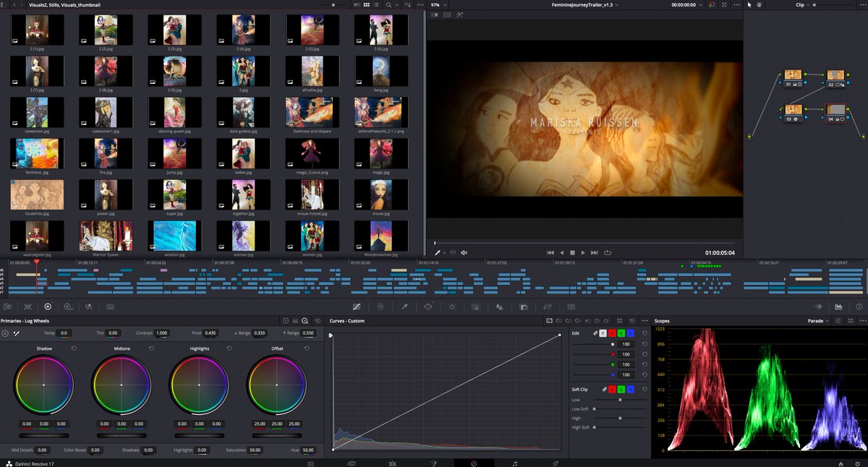
Task: Reset all primaries grades
Action: [317, 320]
